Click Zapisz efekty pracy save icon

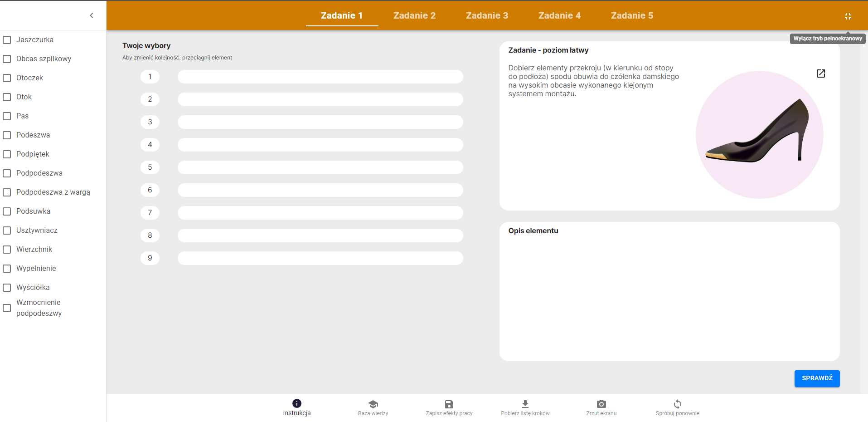[x=449, y=404]
